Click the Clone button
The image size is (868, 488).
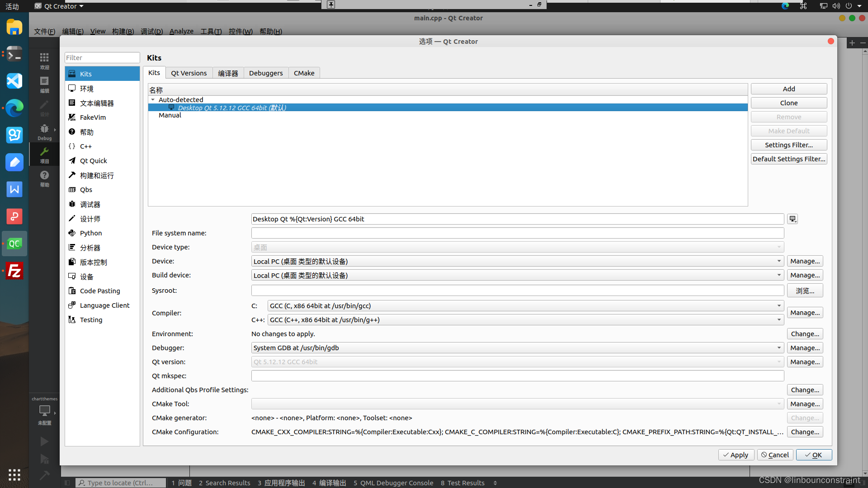(788, 103)
